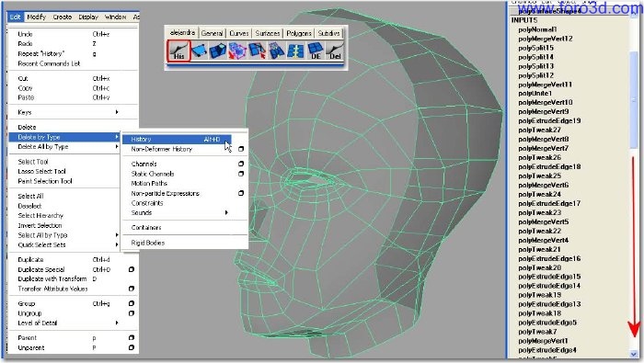Image resolution: width=644 pixels, height=363 pixels.
Task: Switch to the Curves shelf tab
Action: tap(238, 33)
